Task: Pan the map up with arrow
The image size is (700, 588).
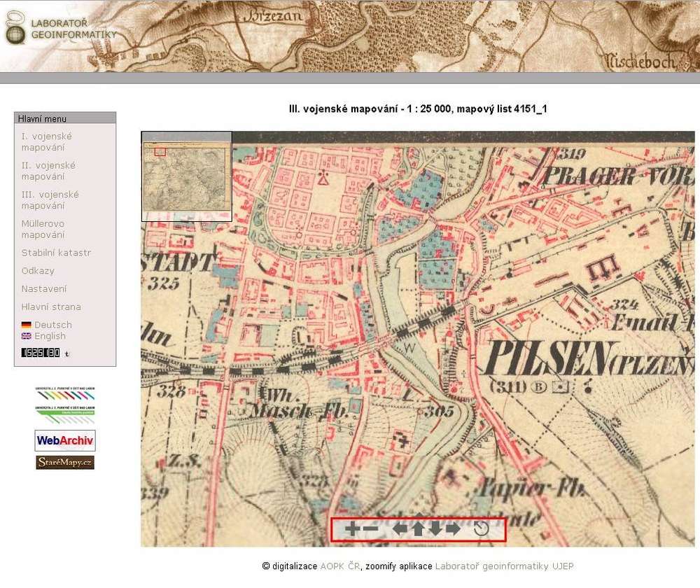Action: tap(418, 529)
